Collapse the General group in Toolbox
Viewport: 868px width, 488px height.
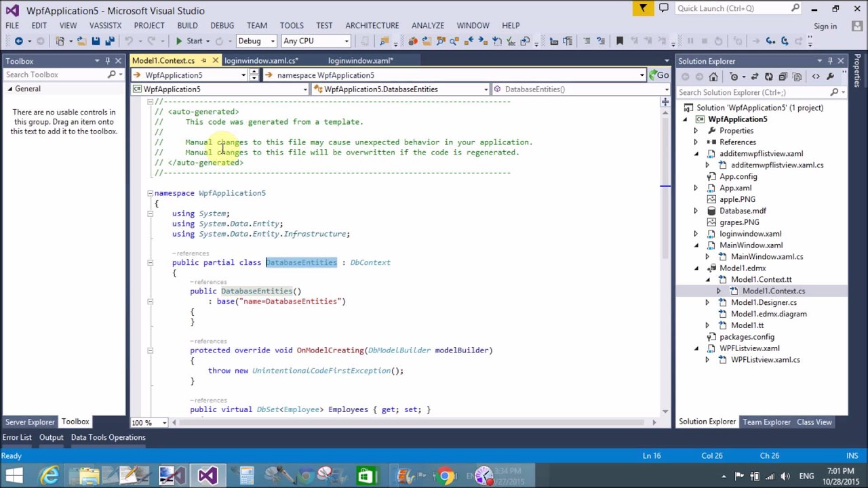pos(10,89)
